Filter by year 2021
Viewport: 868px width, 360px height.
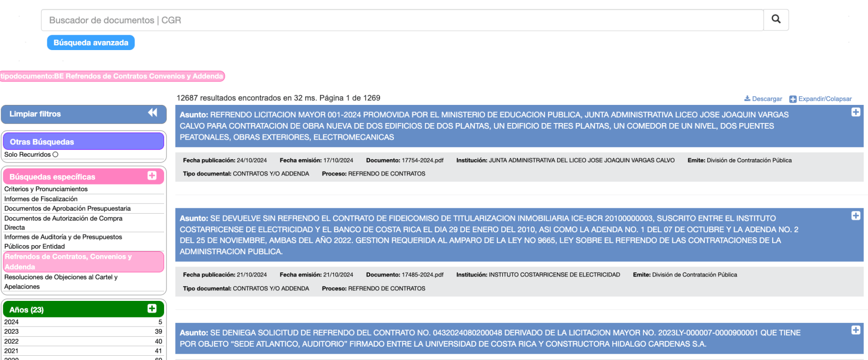(83, 351)
